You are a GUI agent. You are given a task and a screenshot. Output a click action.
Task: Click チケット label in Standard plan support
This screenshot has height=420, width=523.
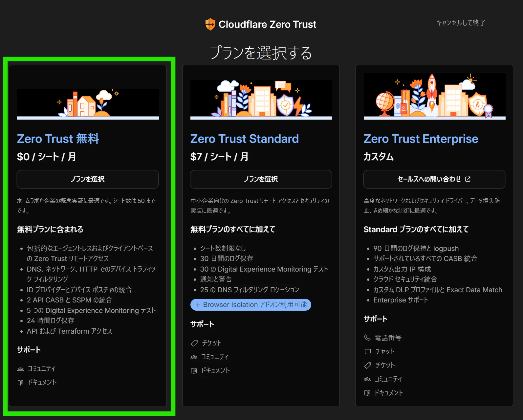click(x=212, y=343)
